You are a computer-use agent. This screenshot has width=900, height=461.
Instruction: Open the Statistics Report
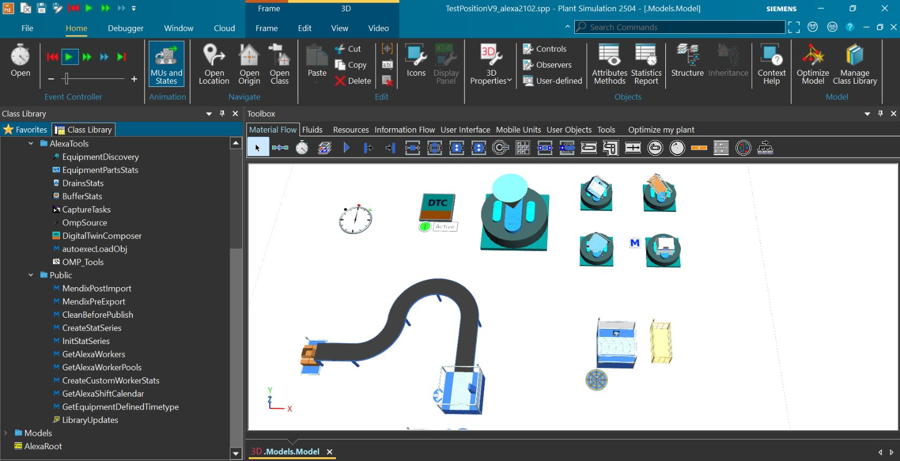point(646,64)
